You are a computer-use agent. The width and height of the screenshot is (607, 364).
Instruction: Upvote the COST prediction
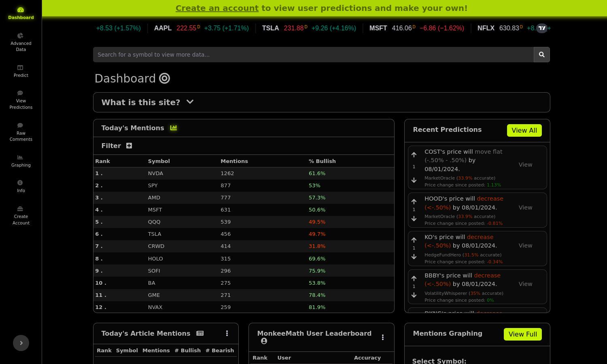(x=414, y=154)
